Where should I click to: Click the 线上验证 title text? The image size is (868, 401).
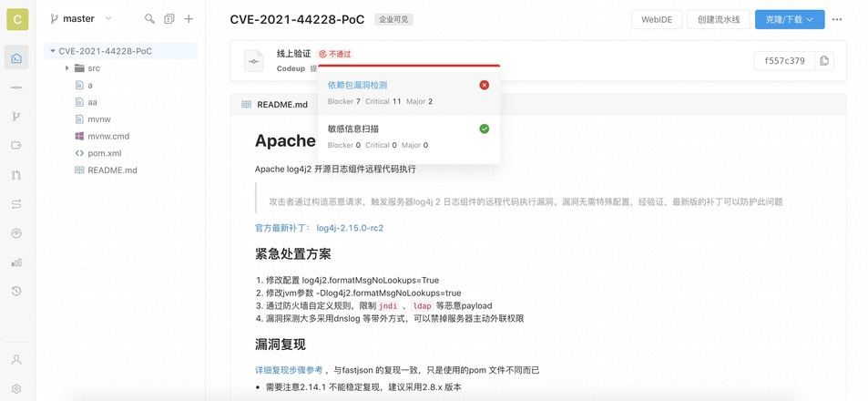click(294, 54)
